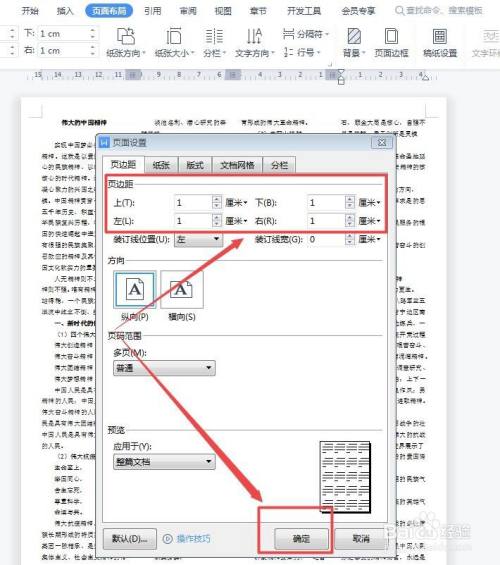Click the 右(R) right margin field
500x565 pixels.
coord(326,221)
